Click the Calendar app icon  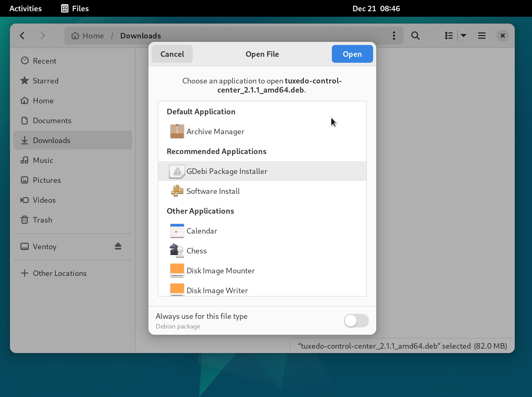click(177, 231)
